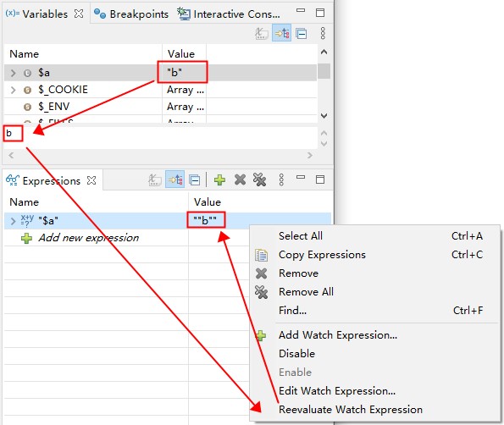Click Collapse All icon in Expressions toolbar

pos(195,179)
